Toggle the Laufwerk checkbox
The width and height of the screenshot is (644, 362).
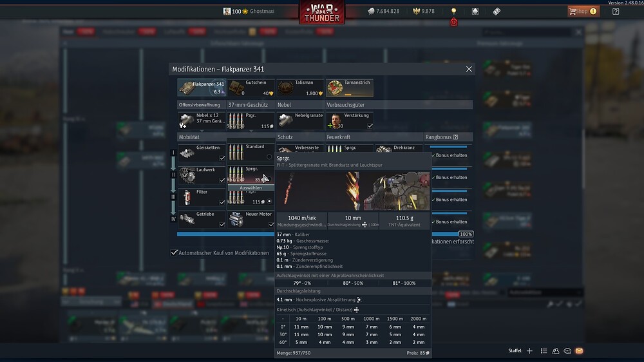(x=222, y=180)
